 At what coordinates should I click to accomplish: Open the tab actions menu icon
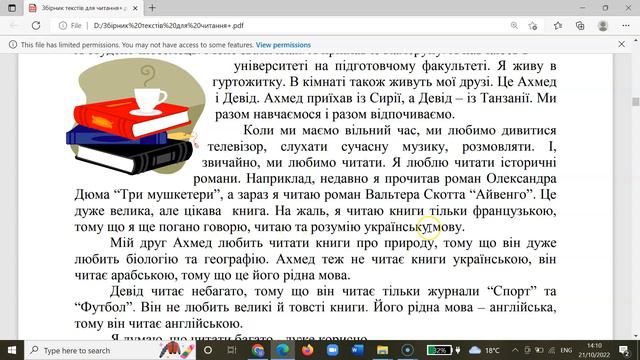(x=12, y=8)
